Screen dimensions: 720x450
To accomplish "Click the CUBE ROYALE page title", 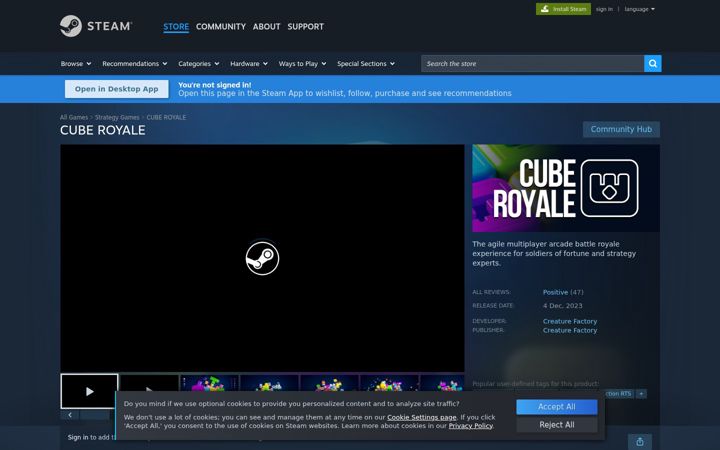I will click(x=103, y=130).
